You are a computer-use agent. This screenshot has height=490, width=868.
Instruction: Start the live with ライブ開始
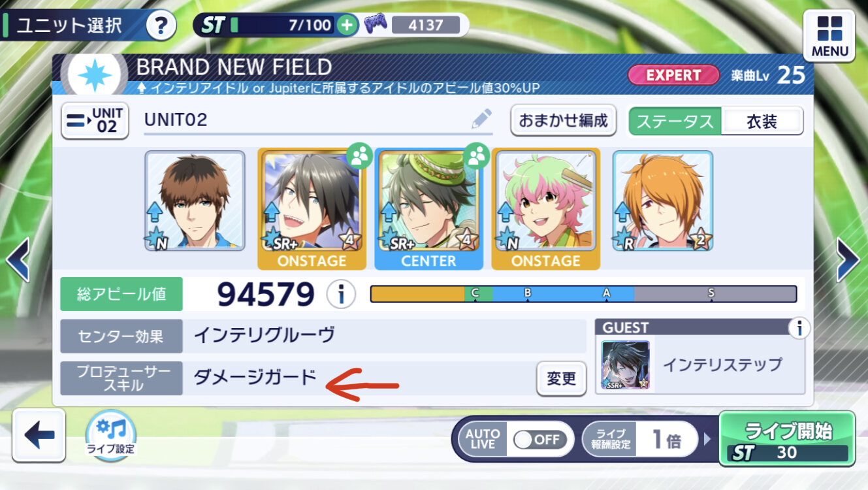pyautogui.click(x=787, y=439)
